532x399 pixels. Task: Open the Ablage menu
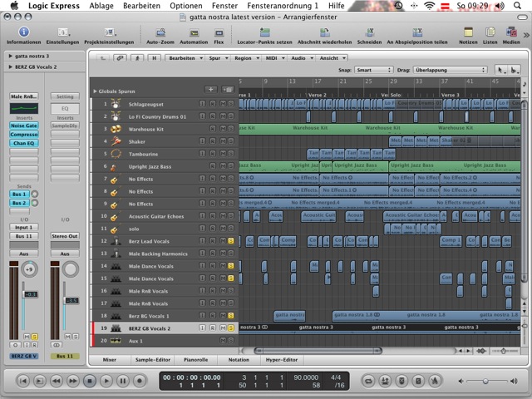point(101,6)
